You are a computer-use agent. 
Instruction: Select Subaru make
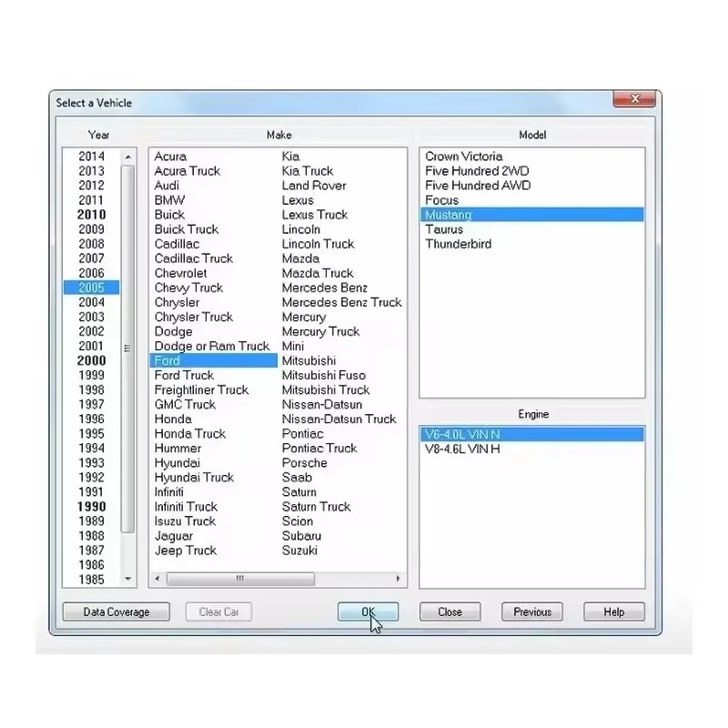(301, 536)
